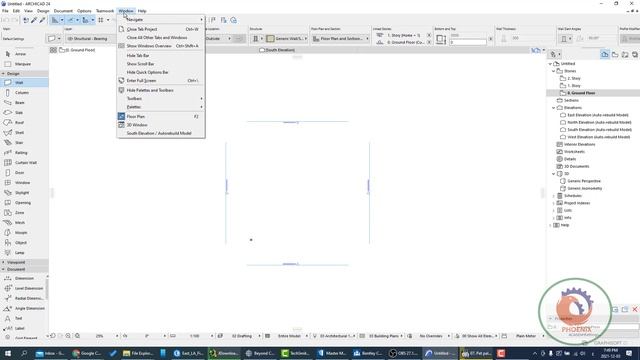Choose Hide Quick Options Bar

pyautogui.click(x=161, y=72)
